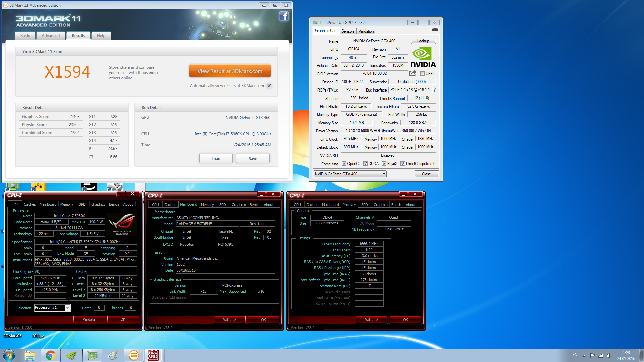The height and width of the screenshot is (362, 644).
Task: Switch to the Basic tab in 3DMark 11
Action: point(25,36)
